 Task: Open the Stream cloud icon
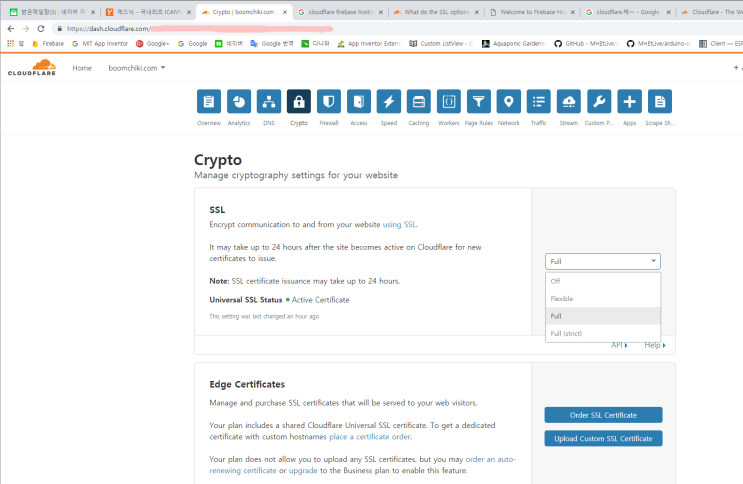[x=569, y=101]
